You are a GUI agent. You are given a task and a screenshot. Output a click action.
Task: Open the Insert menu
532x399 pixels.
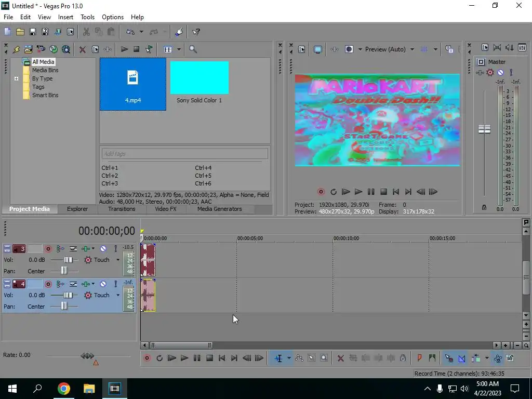(x=65, y=17)
